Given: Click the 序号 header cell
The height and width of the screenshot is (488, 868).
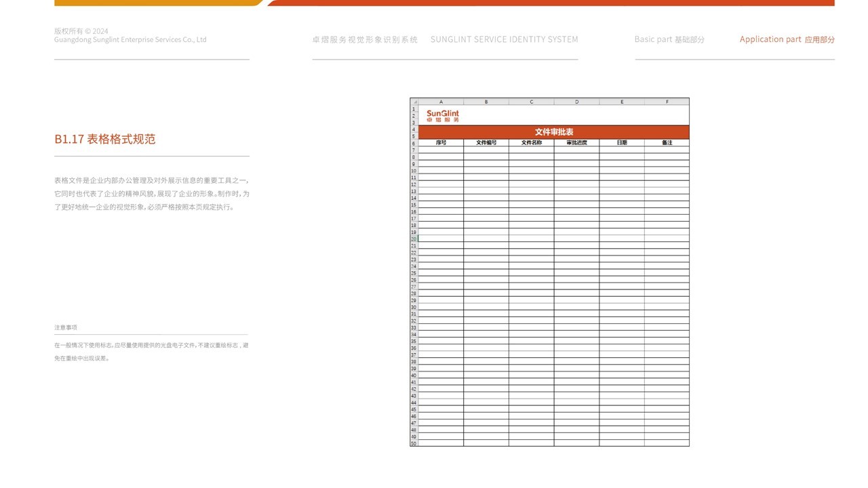Looking at the screenshot, I should (x=441, y=143).
